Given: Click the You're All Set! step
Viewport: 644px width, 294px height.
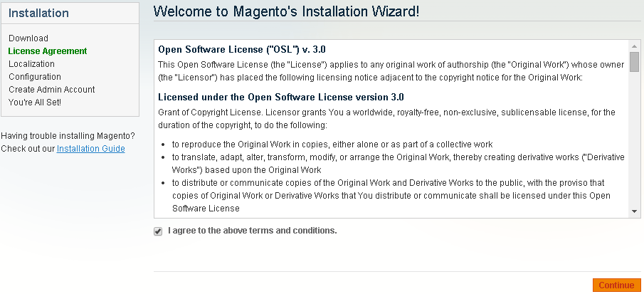Looking at the screenshot, I should point(35,103).
